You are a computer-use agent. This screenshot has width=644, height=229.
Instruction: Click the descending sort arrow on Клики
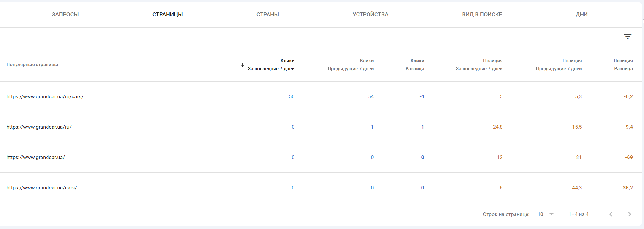pyautogui.click(x=242, y=65)
